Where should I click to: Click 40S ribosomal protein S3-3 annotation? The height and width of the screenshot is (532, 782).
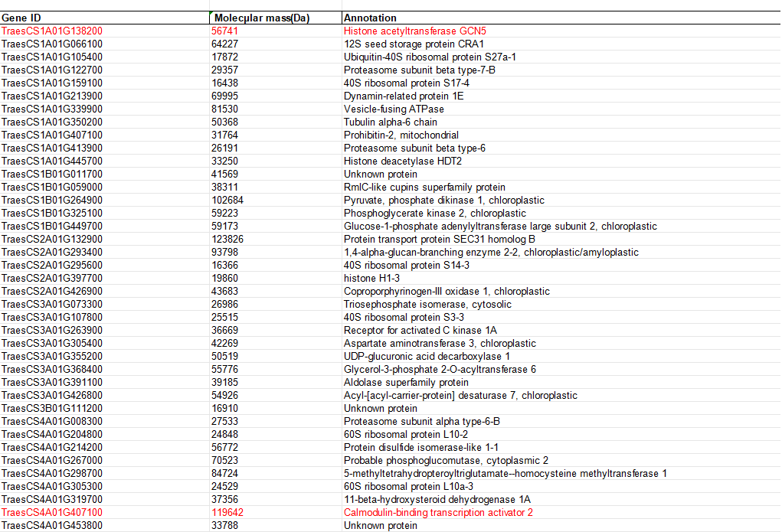click(x=404, y=317)
